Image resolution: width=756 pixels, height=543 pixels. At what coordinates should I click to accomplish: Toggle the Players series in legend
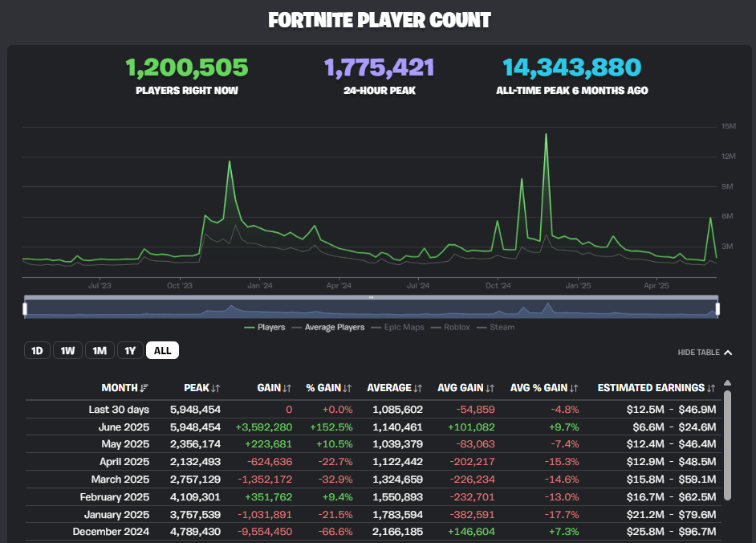[265, 327]
